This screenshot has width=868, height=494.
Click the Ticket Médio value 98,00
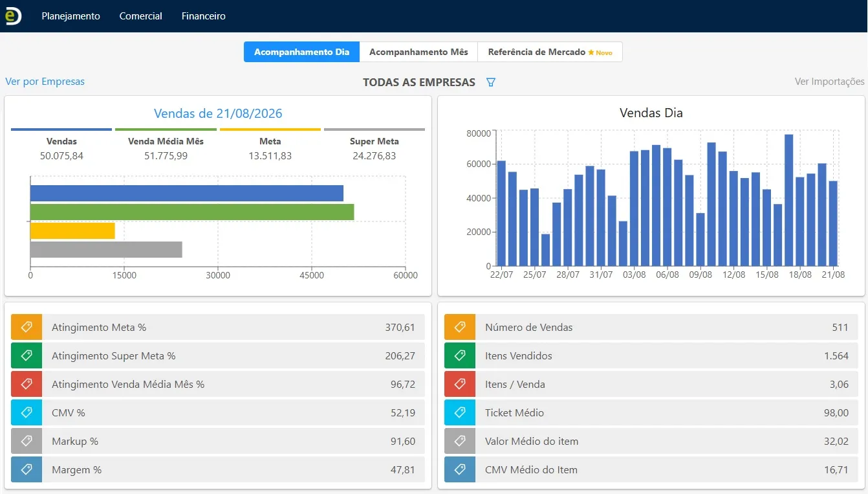coord(836,412)
